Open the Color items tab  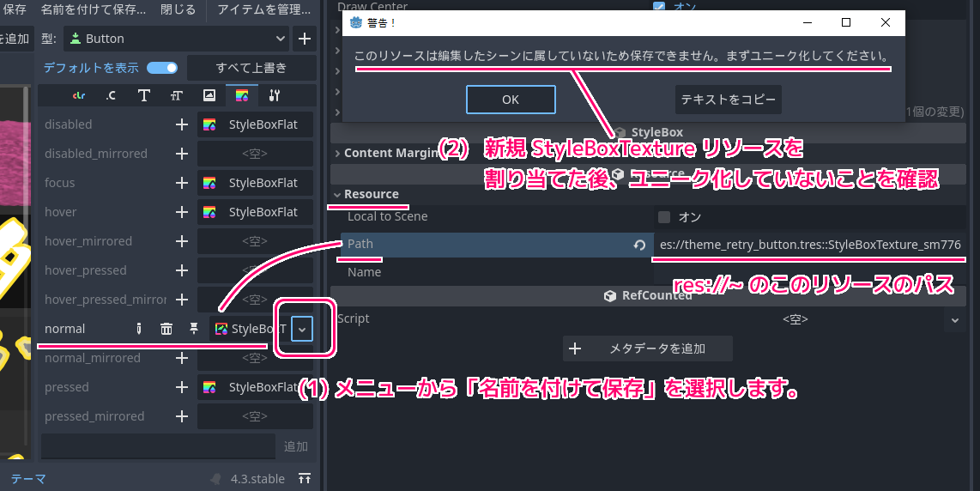[79, 95]
